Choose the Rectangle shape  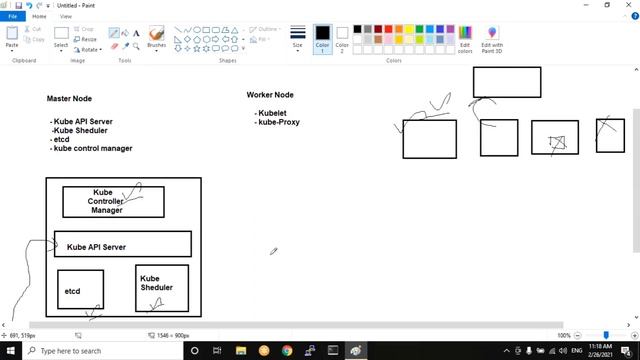tap(206, 30)
